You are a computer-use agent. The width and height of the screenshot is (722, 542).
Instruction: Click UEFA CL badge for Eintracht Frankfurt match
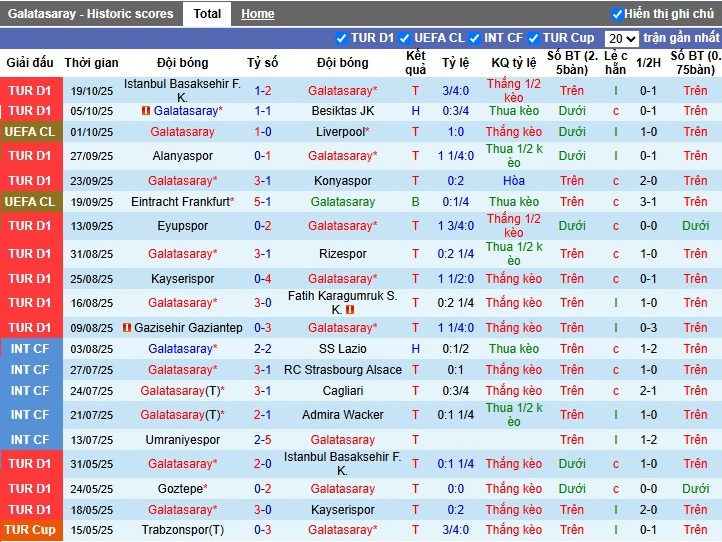pyautogui.click(x=29, y=201)
